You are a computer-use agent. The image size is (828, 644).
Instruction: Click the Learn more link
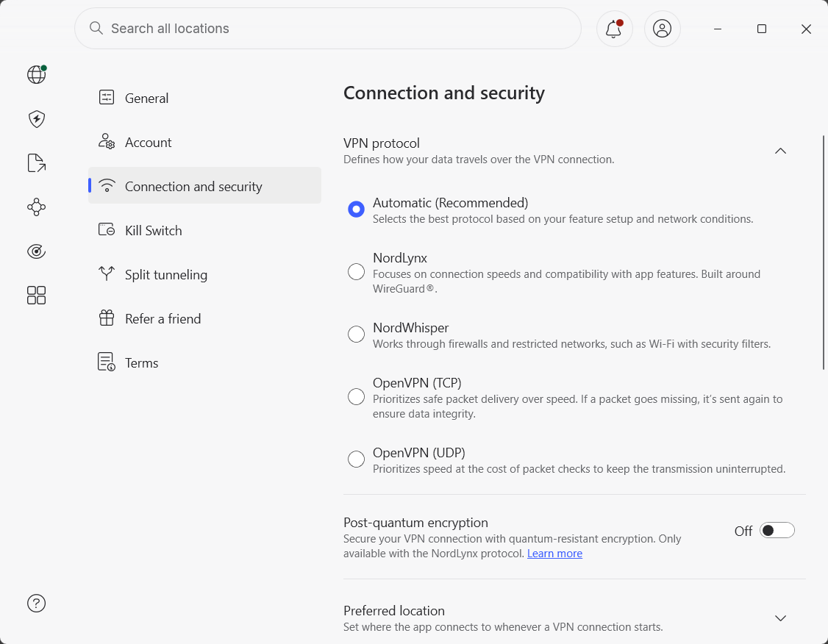pyautogui.click(x=554, y=553)
